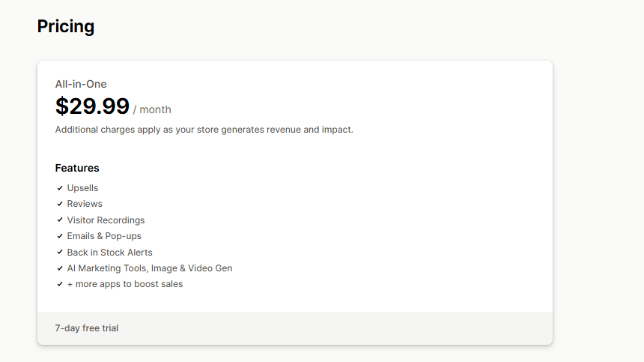Viewport: 644px width, 362px height.
Task: Click the All-in-One plan name
Action: click(81, 84)
